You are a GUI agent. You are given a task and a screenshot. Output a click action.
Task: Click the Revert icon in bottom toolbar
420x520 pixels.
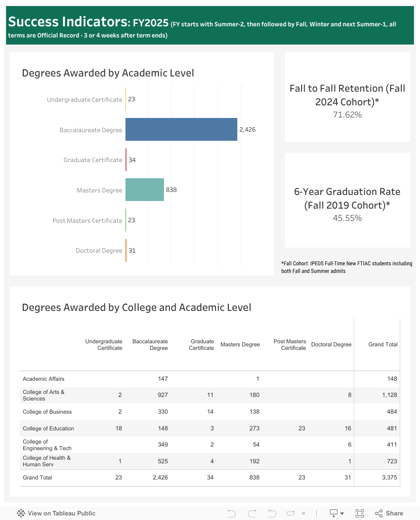pos(271,513)
